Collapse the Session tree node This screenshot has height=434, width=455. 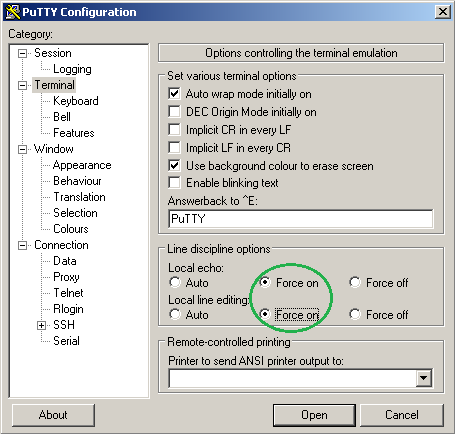22,53
